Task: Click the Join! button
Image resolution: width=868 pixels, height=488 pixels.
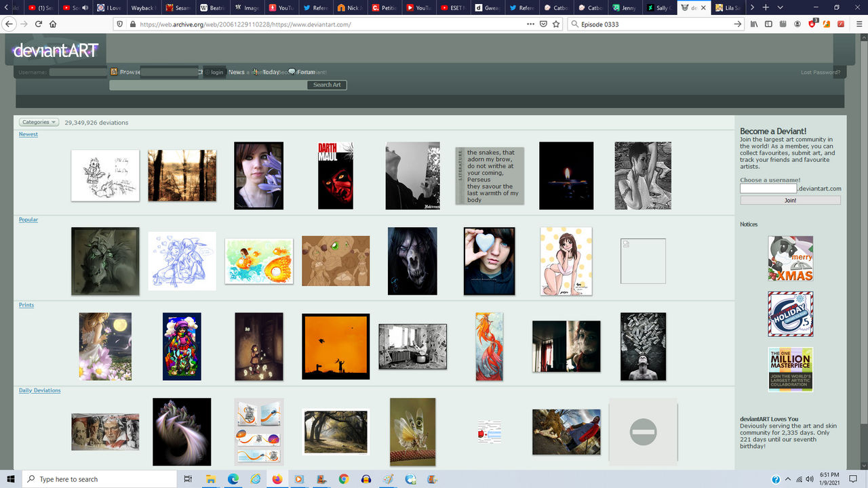Action: point(790,201)
